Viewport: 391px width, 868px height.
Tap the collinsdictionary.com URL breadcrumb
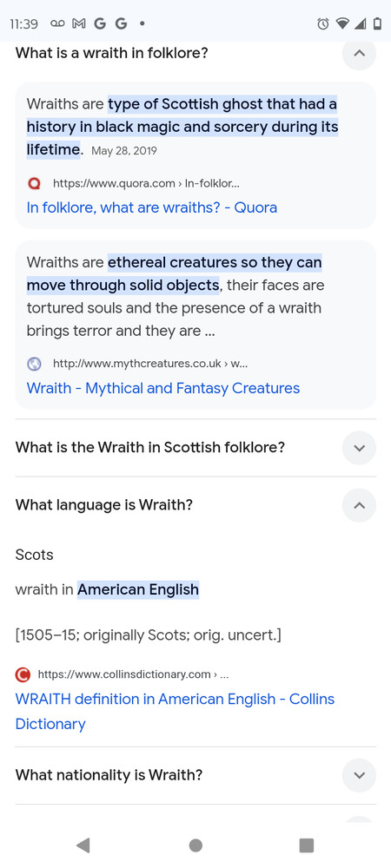click(133, 674)
